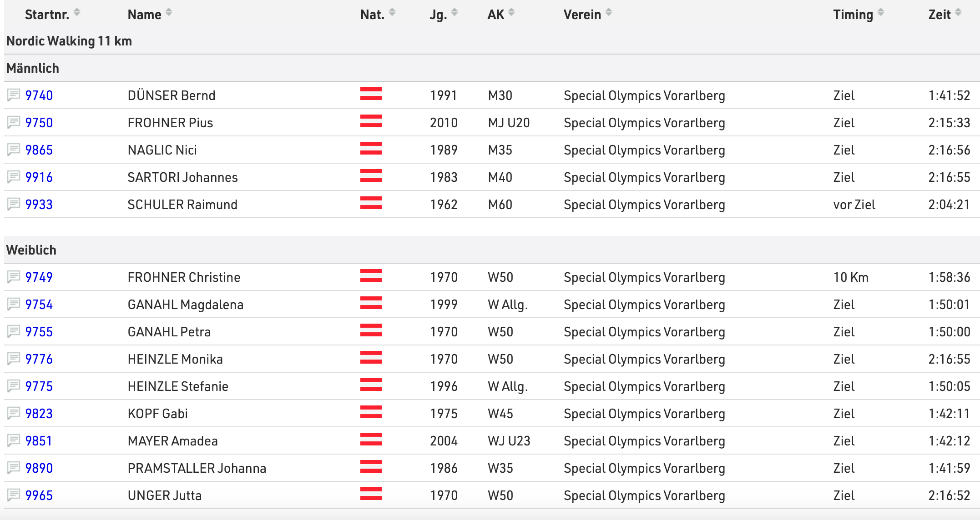
Task: Click Austrian flag in NAGLIC Nici row
Action: 371,148
